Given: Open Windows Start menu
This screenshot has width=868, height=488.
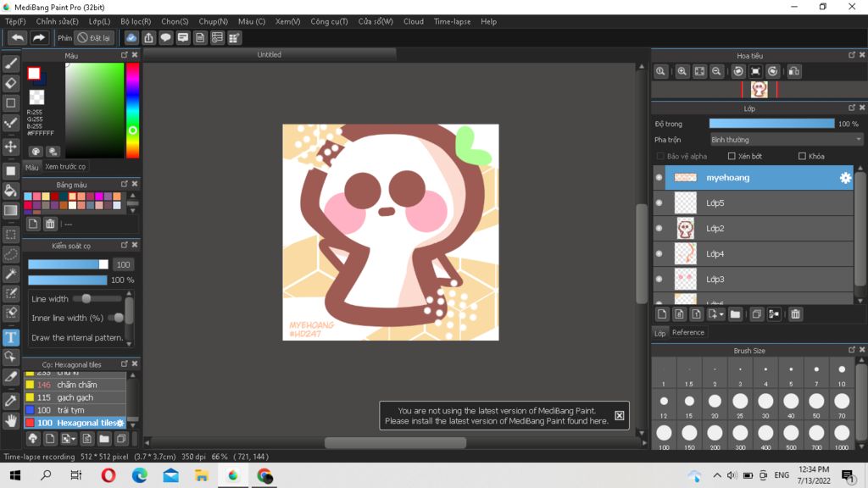Looking at the screenshot, I should pos(15,475).
